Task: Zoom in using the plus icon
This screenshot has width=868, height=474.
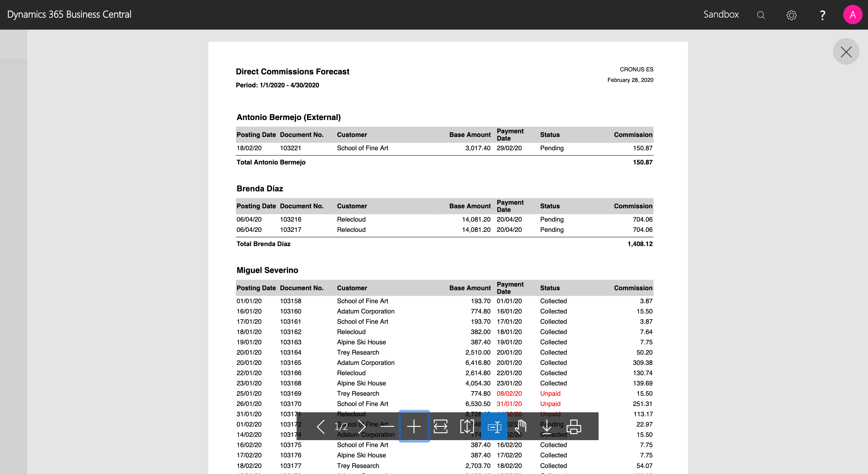Action: pyautogui.click(x=414, y=427)
